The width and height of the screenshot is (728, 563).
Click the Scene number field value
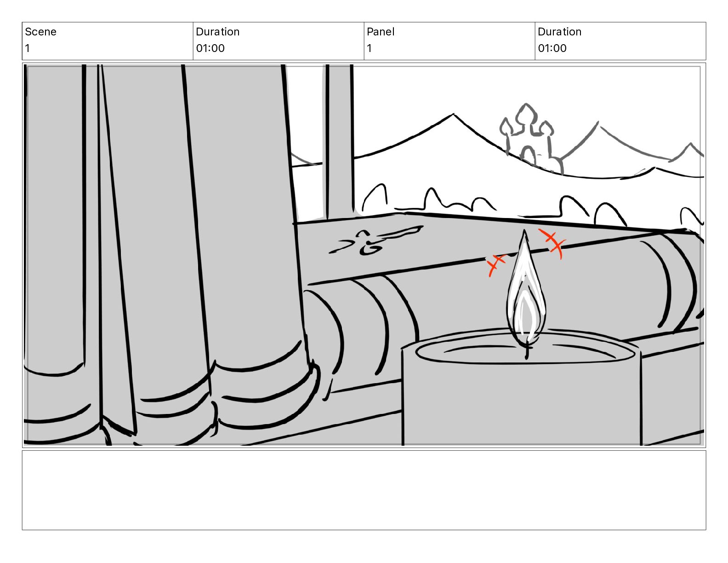coord(28,48)
